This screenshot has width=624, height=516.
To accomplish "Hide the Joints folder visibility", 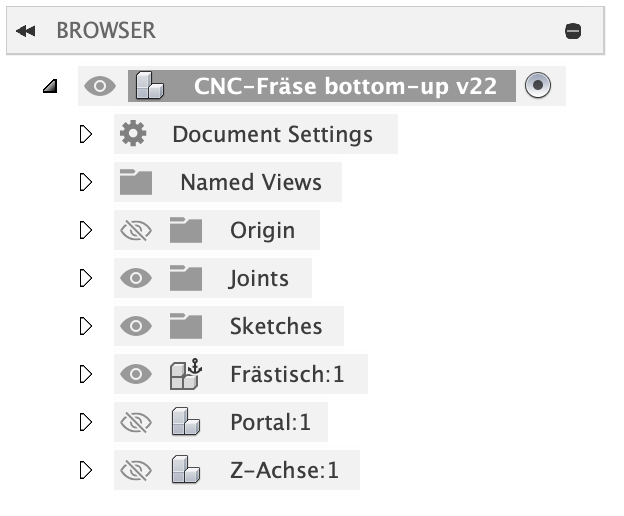I will pos(135,278).
